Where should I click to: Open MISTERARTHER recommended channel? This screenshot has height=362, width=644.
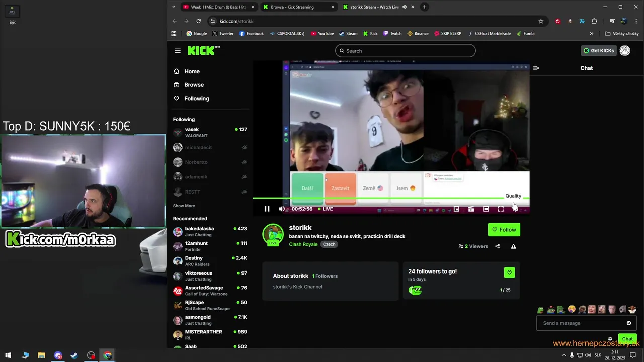tap(210, 335)
